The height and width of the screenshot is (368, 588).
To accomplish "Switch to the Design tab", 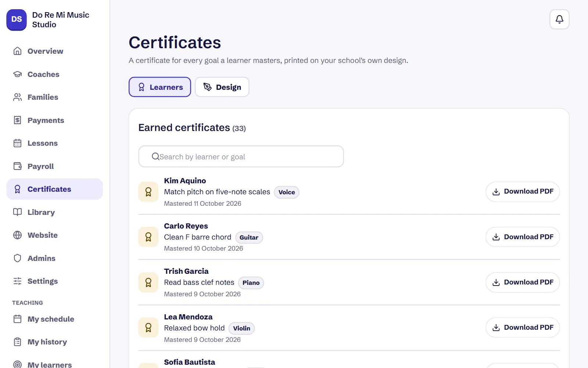I will click(222, 87).
